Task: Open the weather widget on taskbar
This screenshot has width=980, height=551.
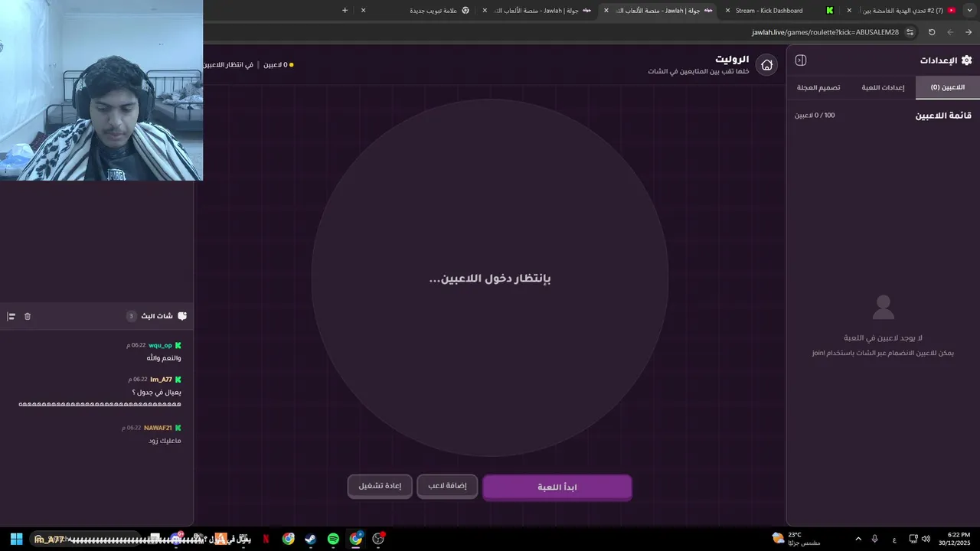Action: tap(796, 539)
